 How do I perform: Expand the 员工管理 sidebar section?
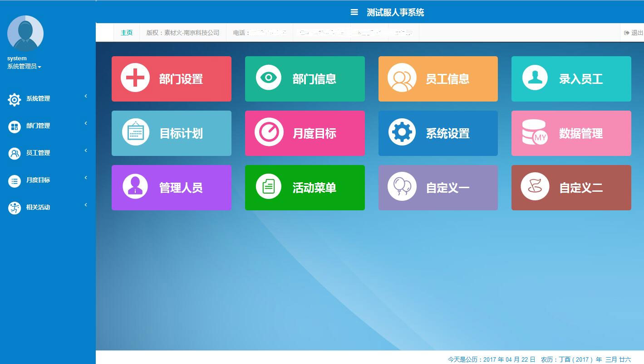click(38, 153)
